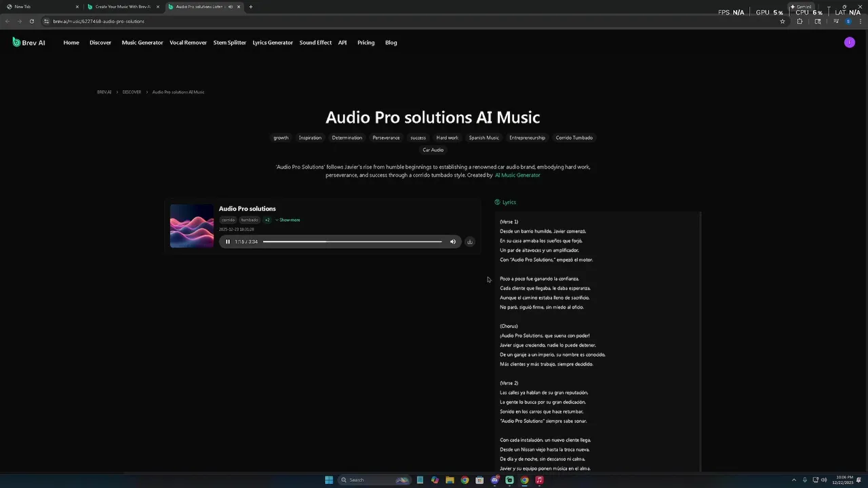
Task: Open the notification bell in system tray
Action: 859,480
